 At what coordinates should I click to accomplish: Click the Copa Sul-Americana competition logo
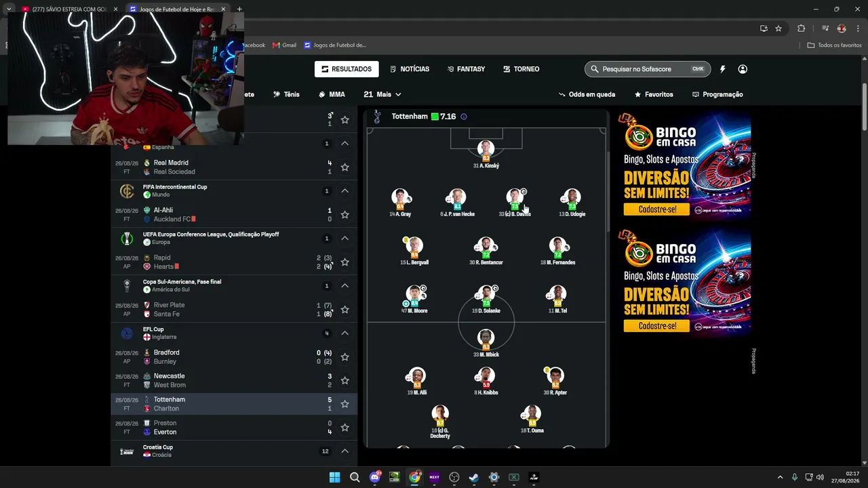point(127,286)
